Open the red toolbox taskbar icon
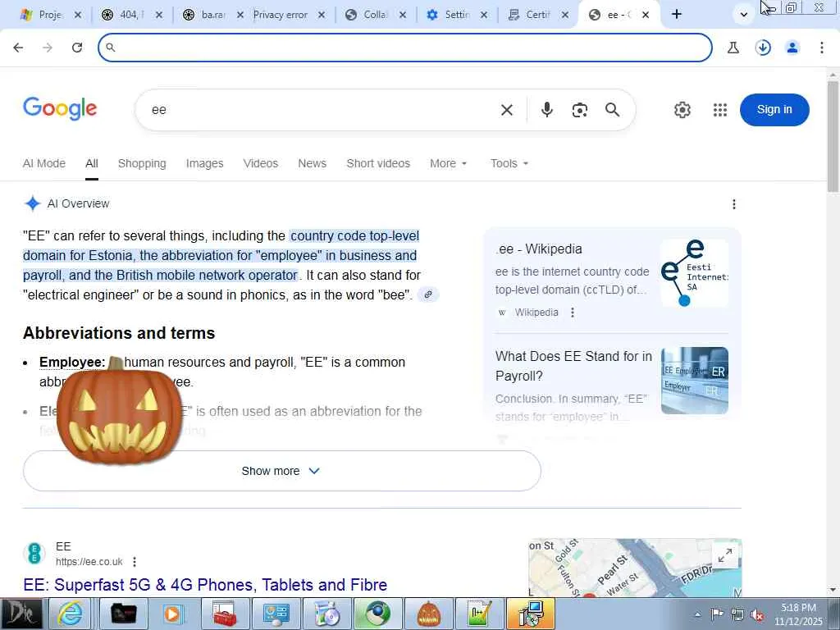This screenshot has width=840, height=630. [x=225, y=614]
